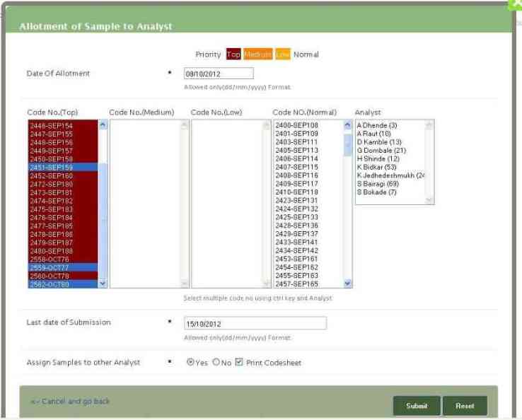This screenshot has width=522, height=420.
Task: Edit the Last date of Submission field
Action: (x=255, y=323)
